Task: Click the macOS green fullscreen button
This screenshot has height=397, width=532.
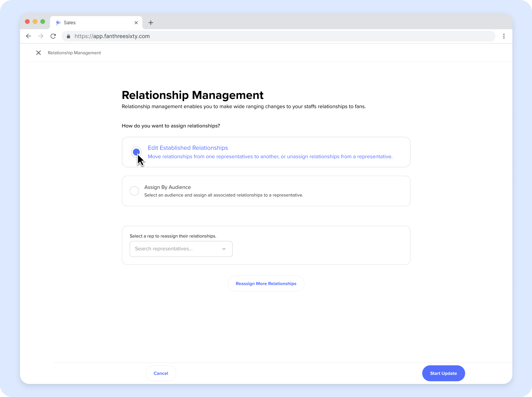Action: click(43, 22)
